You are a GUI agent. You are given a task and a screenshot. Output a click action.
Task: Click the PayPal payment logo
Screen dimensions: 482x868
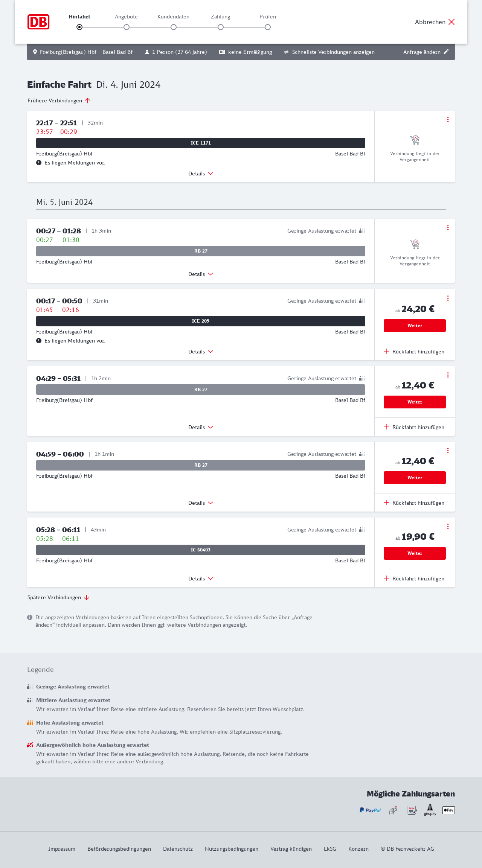pyautogui.click(x=370, y=810)
